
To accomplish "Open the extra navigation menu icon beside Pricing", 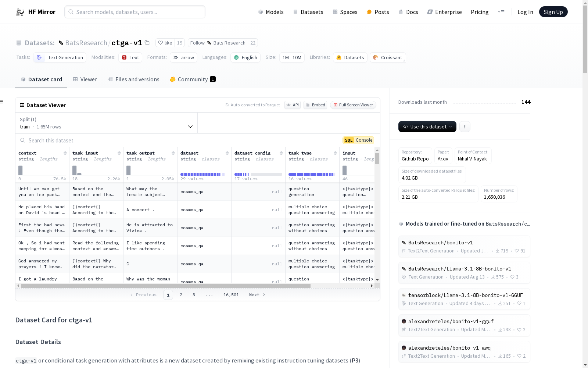I will point(501,12).
